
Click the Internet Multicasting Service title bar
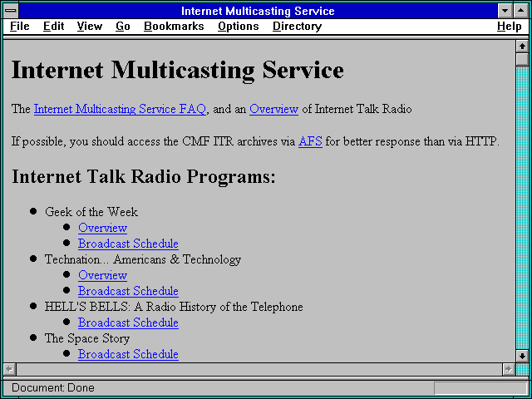click(258, 11)
